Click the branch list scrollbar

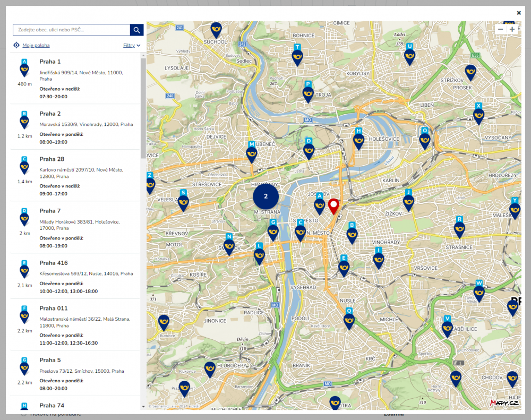pyautogui.click(x=143, y=108)
